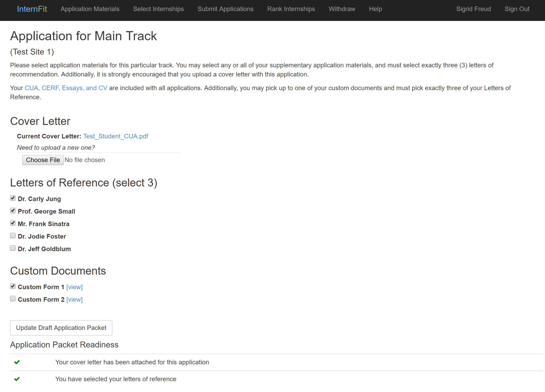The image size is (545, 392).
Task: Uncheck Custom Form 1
Action: pos(13,286)
